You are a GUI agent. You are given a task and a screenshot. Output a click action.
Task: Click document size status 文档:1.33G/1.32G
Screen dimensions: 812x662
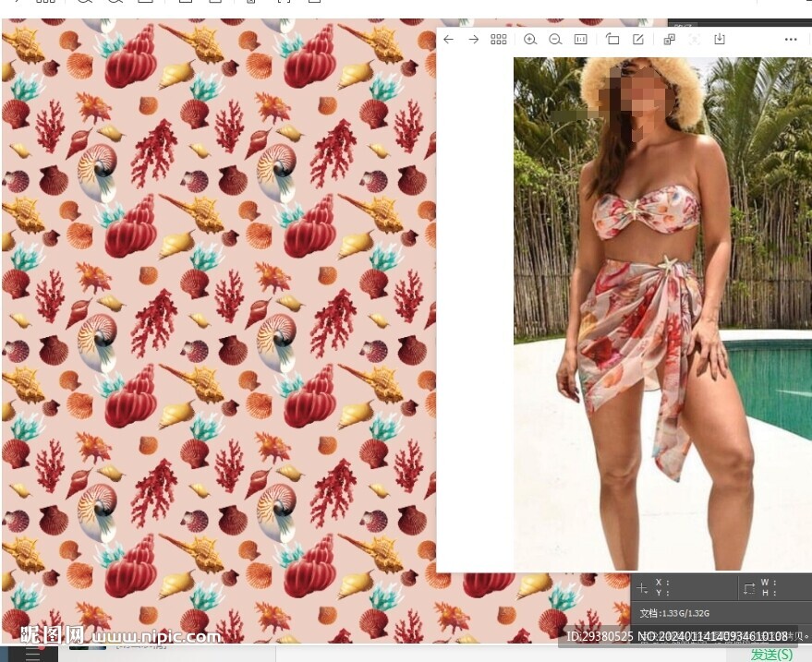point(674,613)
